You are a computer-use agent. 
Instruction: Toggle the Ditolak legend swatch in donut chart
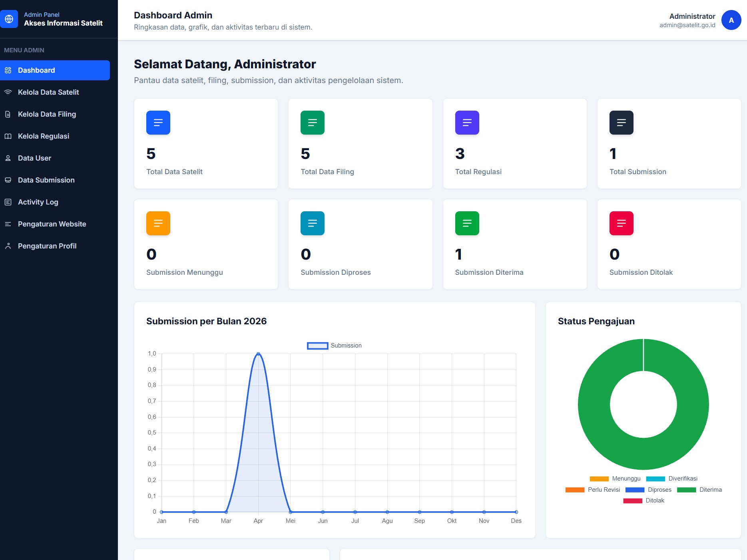[633, 500]
